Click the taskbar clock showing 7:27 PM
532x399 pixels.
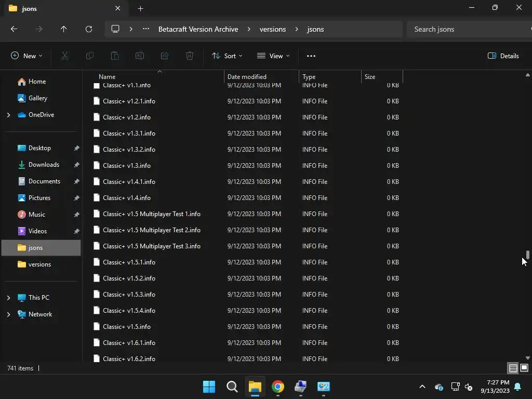[x=495, y=387]
